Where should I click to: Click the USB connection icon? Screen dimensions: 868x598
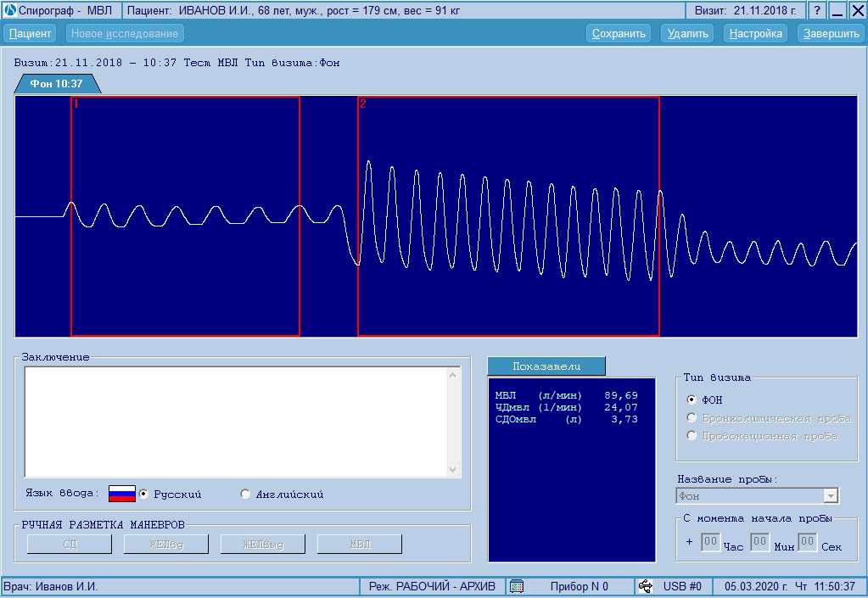646,586
